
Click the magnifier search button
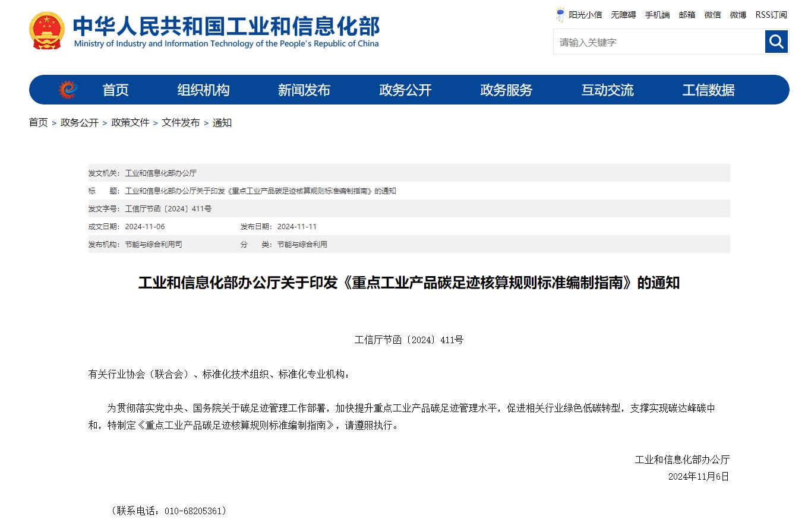coord(777,42)
